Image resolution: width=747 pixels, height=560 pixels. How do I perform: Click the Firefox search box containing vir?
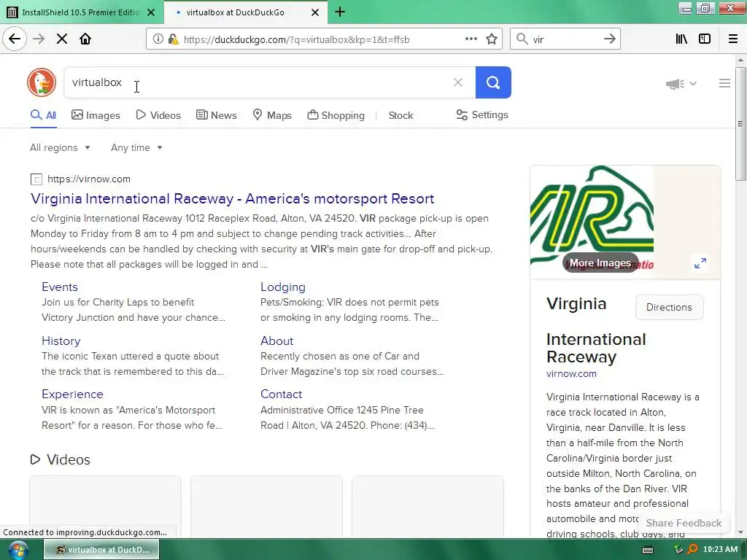[x=565, y=39]
